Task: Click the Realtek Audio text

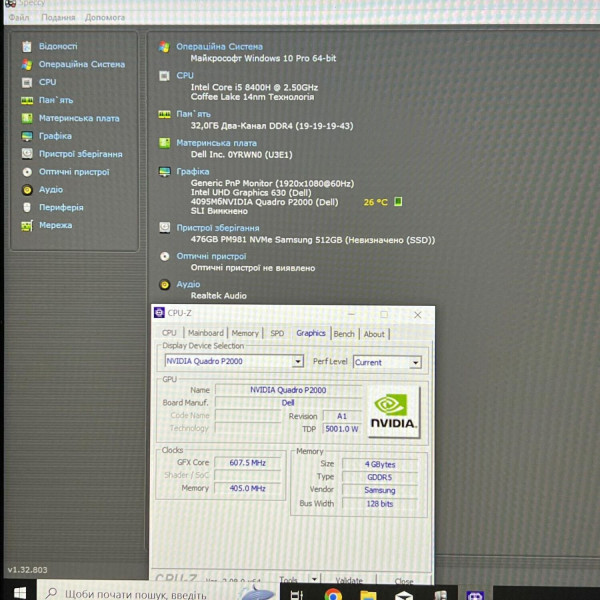Action: pyautogui.click(x=218, y=295)
